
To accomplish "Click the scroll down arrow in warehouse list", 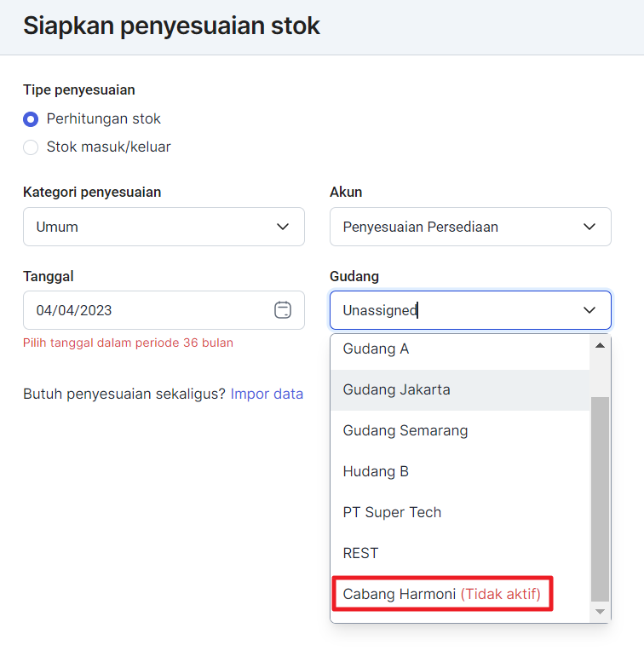I will pos(600,612).
